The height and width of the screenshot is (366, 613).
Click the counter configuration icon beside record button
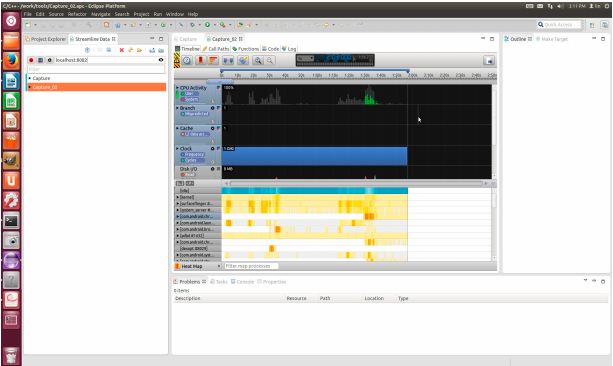[x=40, y=60]
